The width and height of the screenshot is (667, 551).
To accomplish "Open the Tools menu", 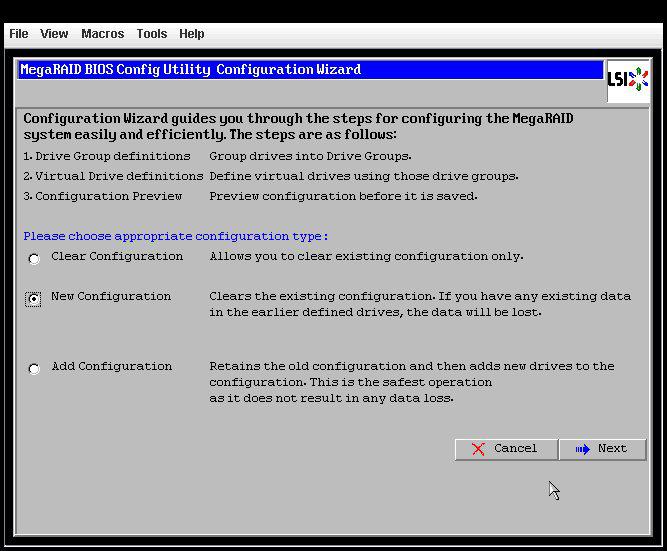I will (x=152, y=34).
